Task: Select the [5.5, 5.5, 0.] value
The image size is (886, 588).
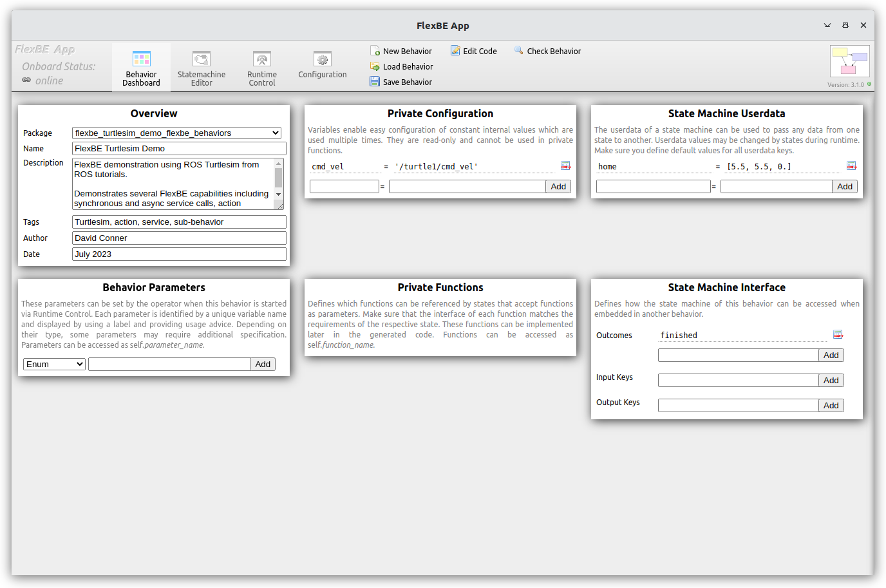Action: 759,166
